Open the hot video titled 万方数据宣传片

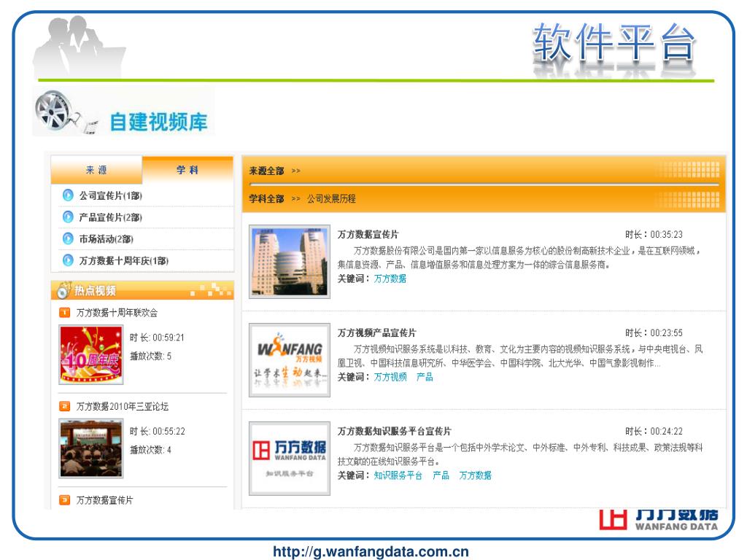pos(105,500)
